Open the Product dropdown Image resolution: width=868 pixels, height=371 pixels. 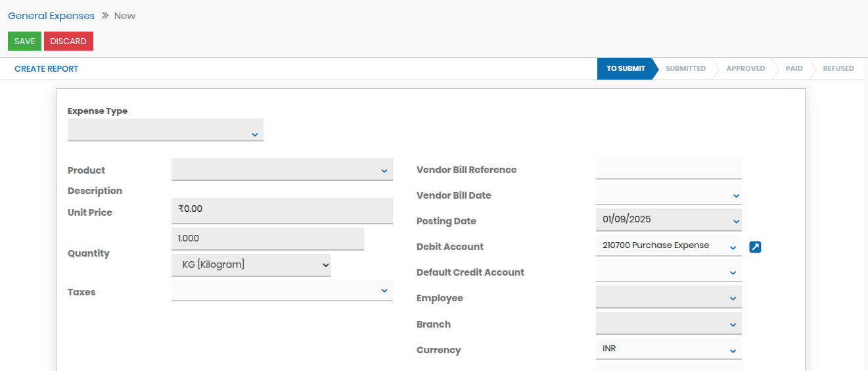point(281,170)
